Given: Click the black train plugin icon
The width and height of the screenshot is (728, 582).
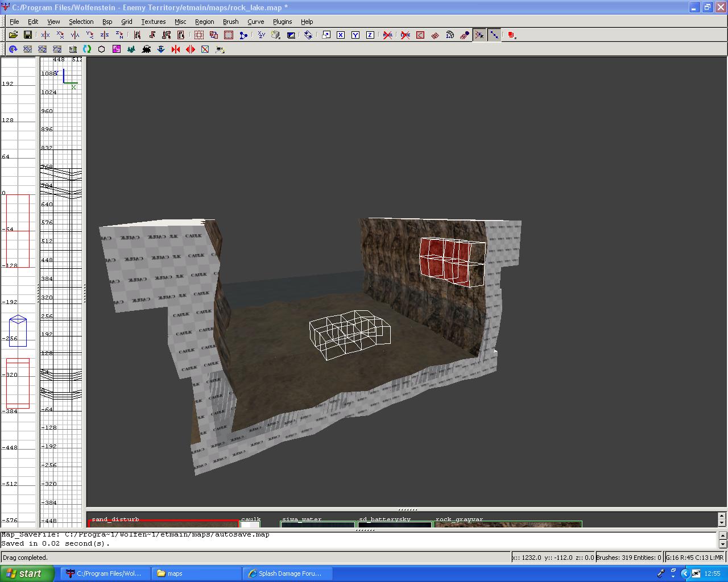Looking at the screenshot, I should click(146, 49).
